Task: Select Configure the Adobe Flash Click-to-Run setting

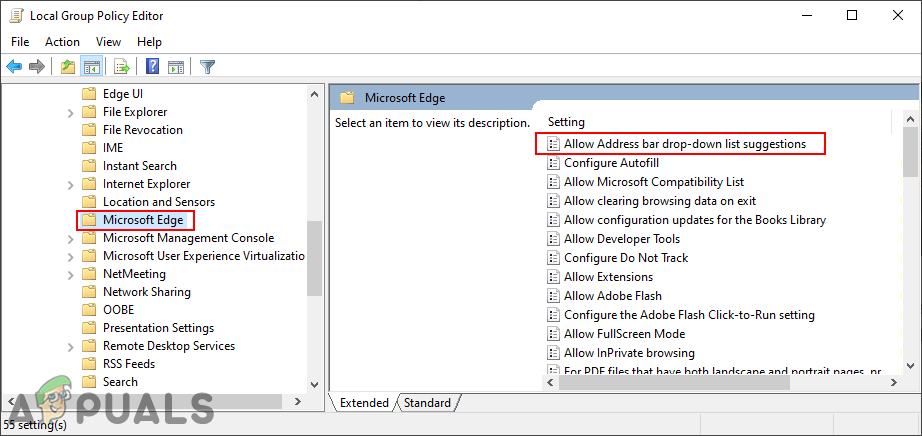Action: tap(689, 315)
